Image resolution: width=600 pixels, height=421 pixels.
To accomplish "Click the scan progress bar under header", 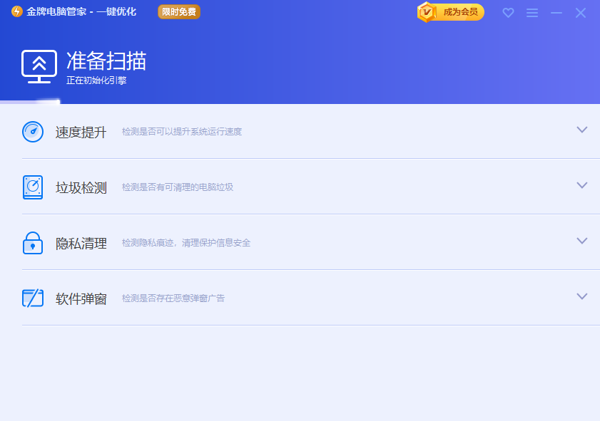I will 30,102.
